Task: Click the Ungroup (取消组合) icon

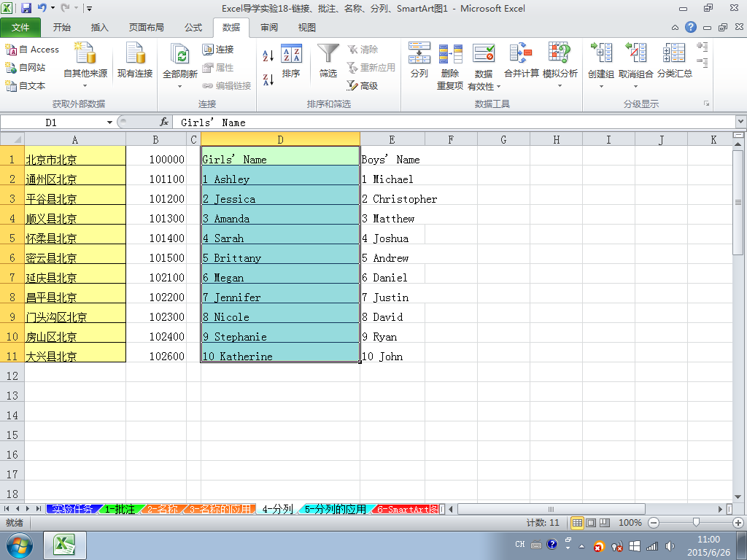Action: point(636,52)
